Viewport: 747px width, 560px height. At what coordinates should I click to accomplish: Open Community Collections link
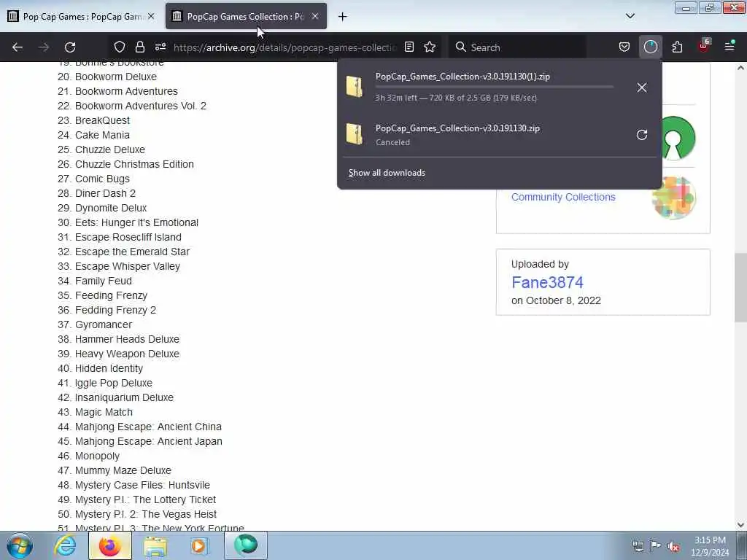tap(563, 197)
